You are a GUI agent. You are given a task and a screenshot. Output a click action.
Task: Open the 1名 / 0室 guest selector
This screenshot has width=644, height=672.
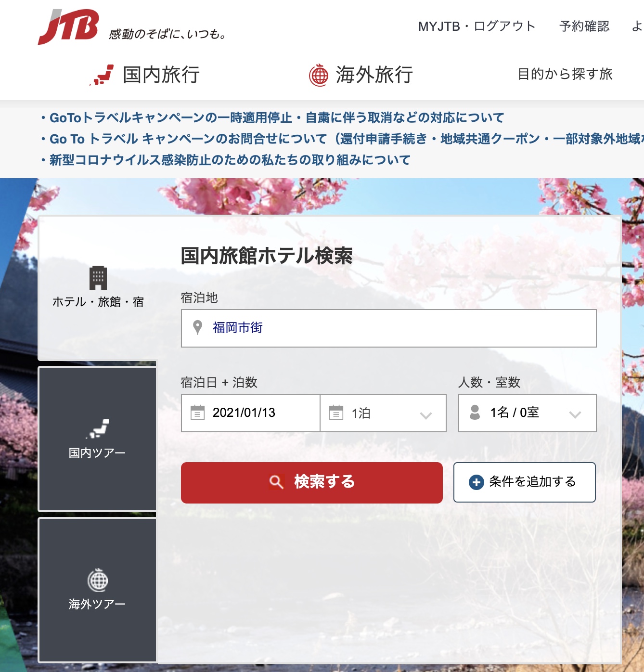point(527,412)
